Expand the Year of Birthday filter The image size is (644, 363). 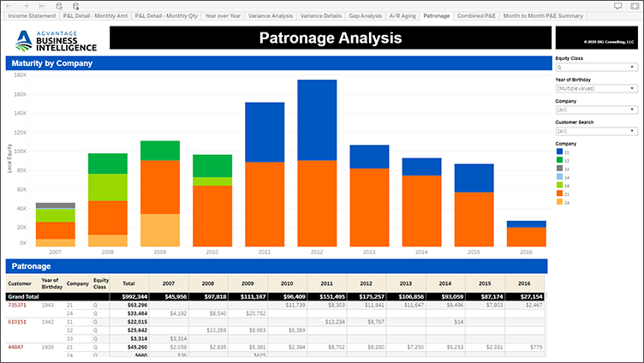pyautogui.click(x=595, y=88)
